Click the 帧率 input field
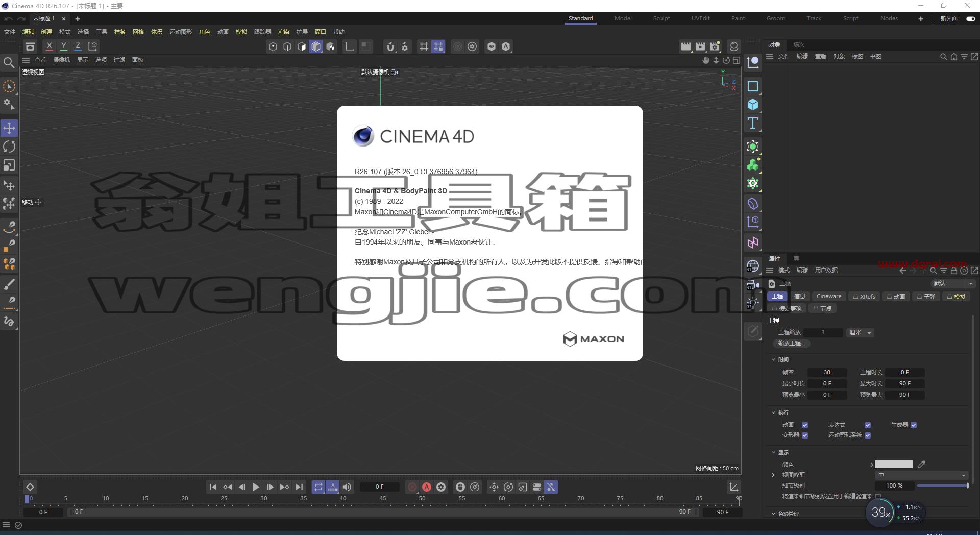The image size is (980, 535). point(827,373)
